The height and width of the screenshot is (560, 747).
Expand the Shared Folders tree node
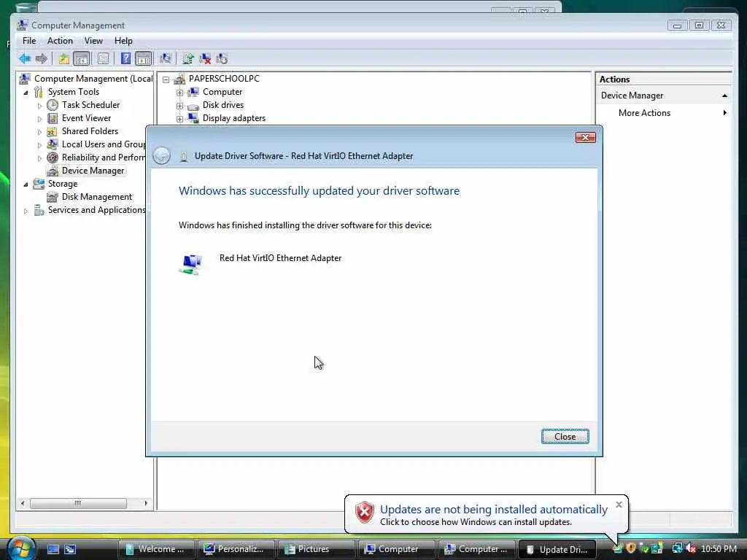pyautogui.click(x=39, y=132)
